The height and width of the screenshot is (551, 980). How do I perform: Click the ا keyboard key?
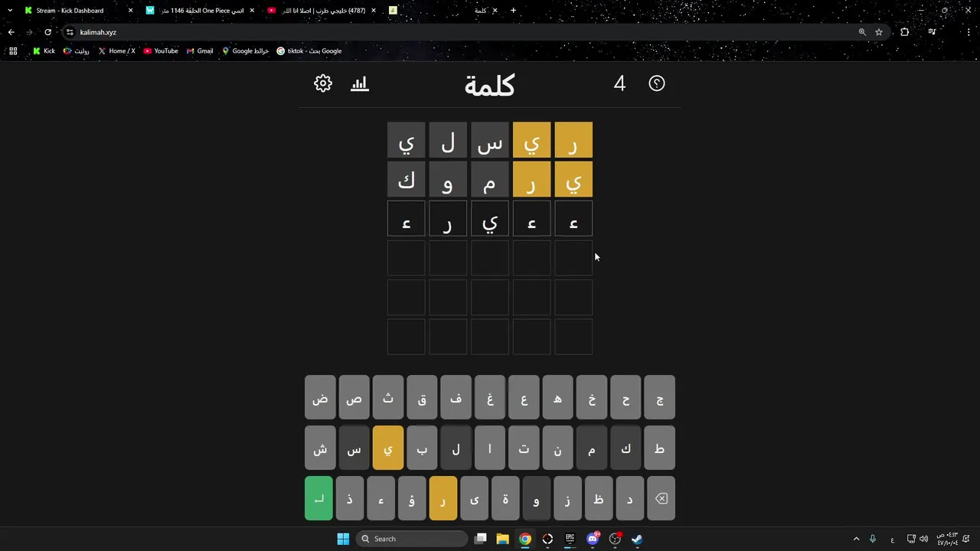(x=490, y=448)
